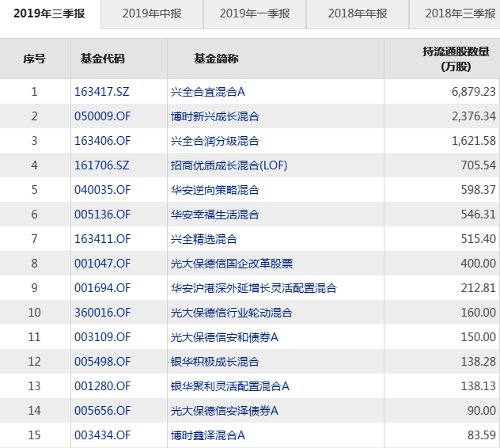Select the holdings value 400.00

479,264
